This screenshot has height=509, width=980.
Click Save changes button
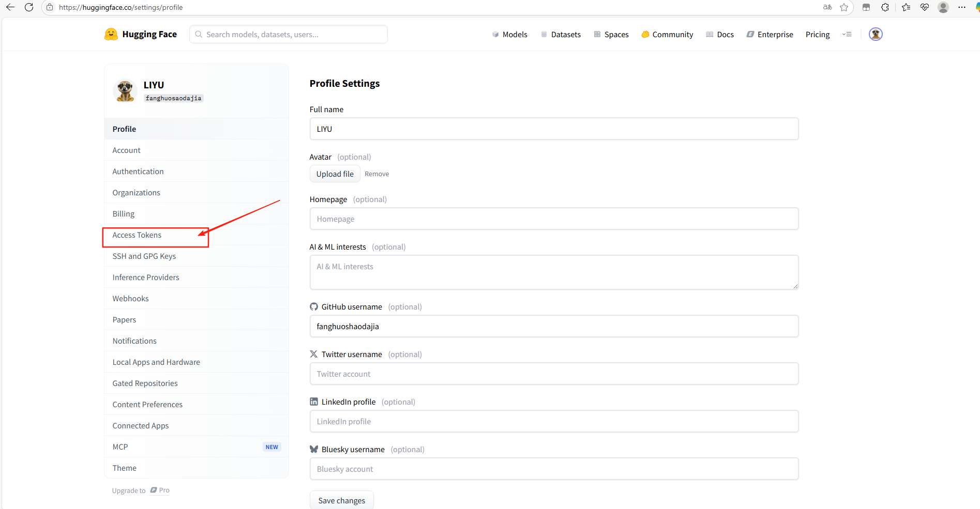click(x=341, y=500)
